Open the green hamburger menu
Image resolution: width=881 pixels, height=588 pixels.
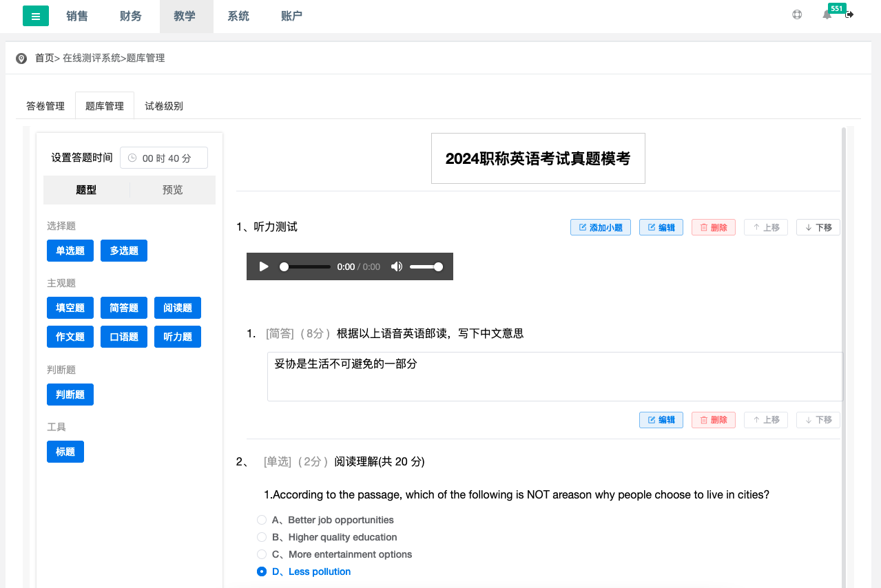click(x=36, y=16)
